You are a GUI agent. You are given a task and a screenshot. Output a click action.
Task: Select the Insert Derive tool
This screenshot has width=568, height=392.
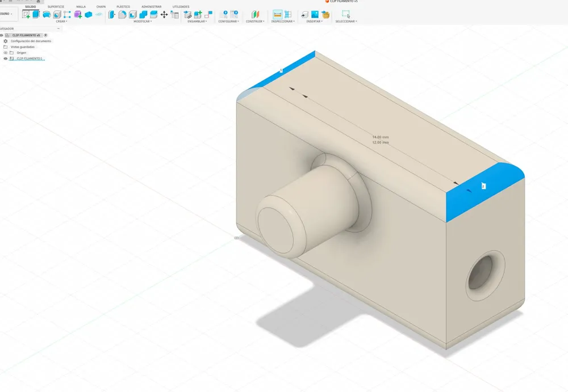(x=304, y=15)
